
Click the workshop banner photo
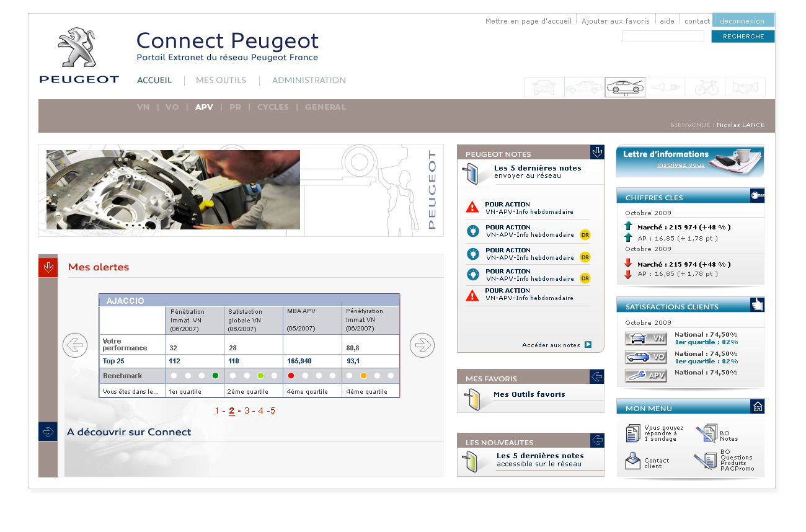click(173, 190)
